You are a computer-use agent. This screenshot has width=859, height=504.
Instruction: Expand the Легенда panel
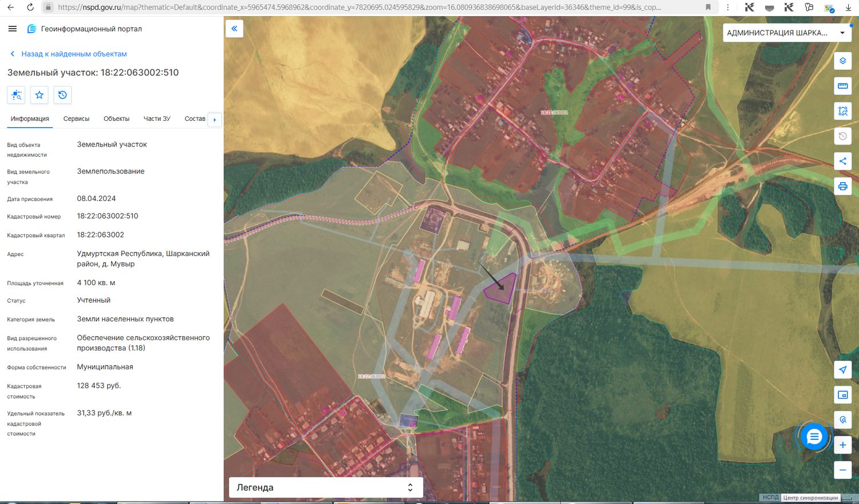(x=326, y=487)
